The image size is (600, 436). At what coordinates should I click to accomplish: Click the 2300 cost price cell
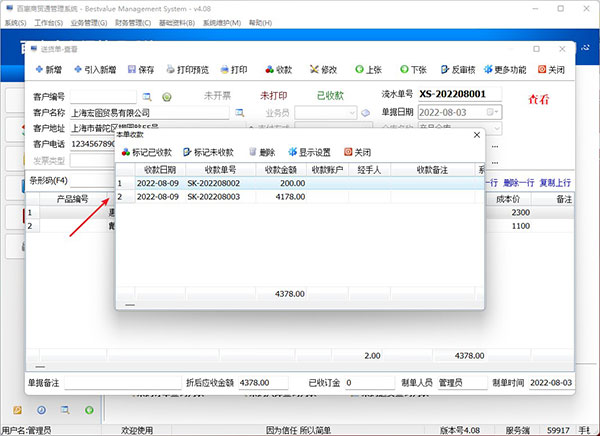pyautogui.click(x=507, y=212)
